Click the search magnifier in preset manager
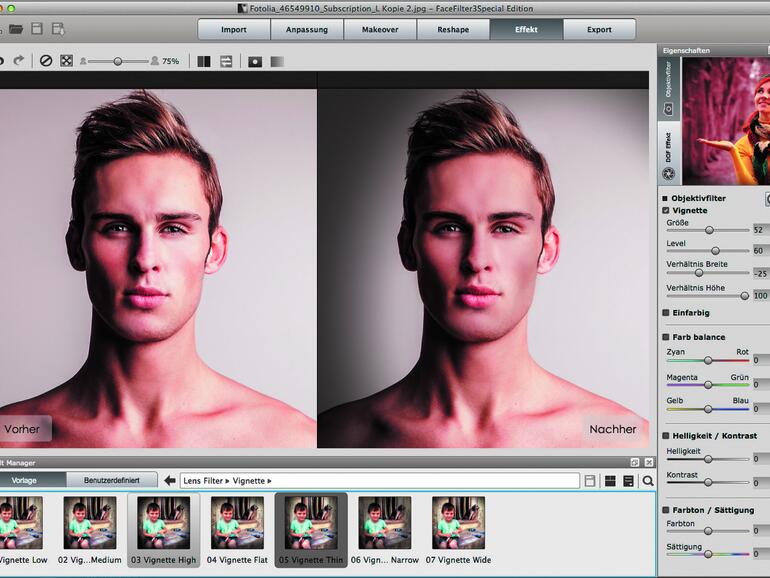 (648, 481)
